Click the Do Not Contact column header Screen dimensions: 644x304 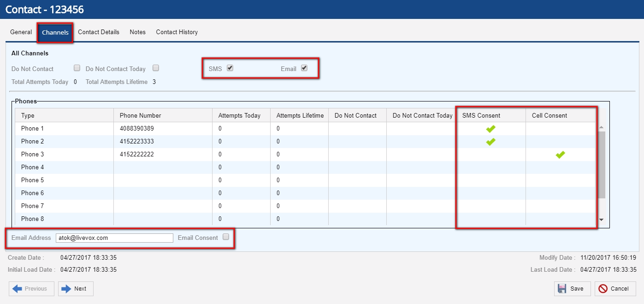(x=357, y=115)
